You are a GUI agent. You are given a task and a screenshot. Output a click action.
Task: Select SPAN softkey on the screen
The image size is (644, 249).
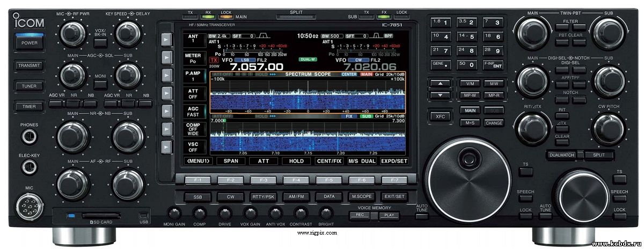231,160
